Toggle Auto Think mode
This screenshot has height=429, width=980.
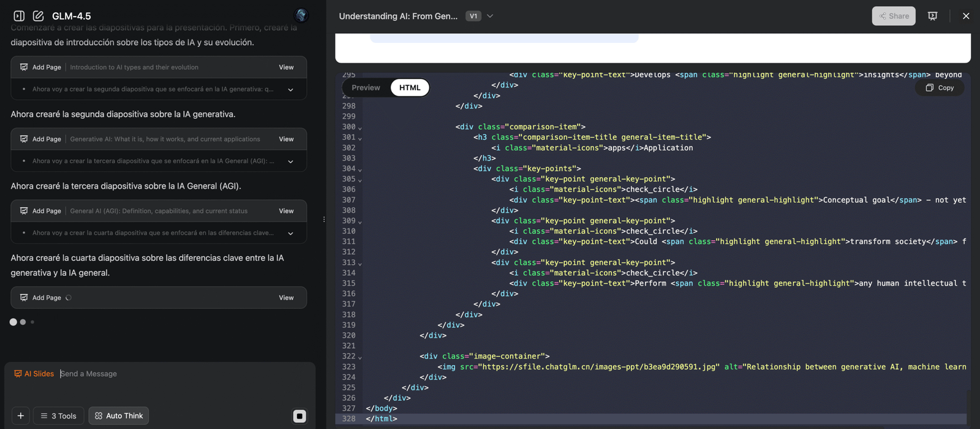[119, 416]
